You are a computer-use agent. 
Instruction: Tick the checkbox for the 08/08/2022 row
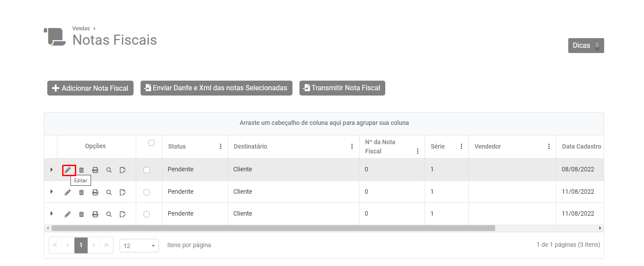pos(147,170)
